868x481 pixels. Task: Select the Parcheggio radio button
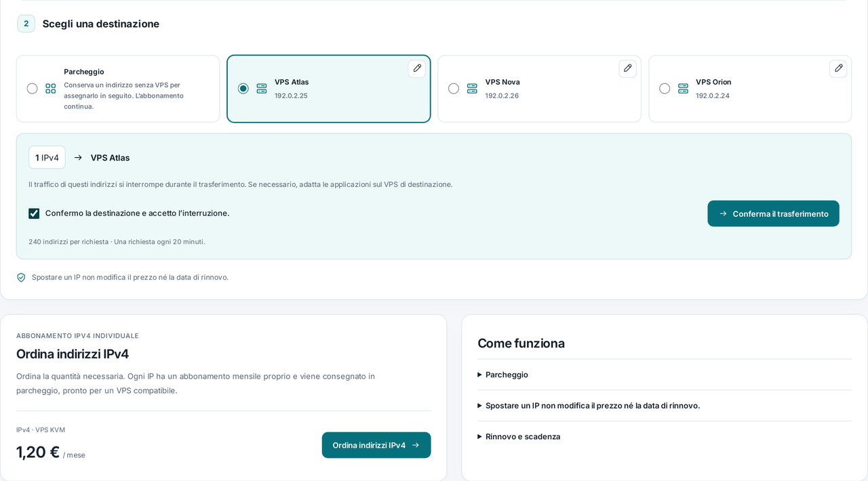32,89
